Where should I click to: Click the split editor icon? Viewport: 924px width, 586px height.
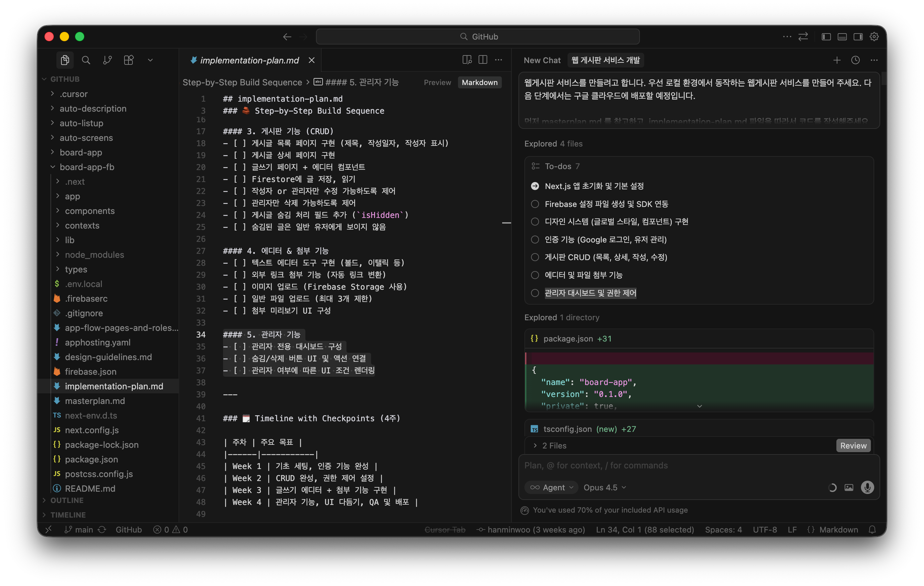tap(483, 60)
